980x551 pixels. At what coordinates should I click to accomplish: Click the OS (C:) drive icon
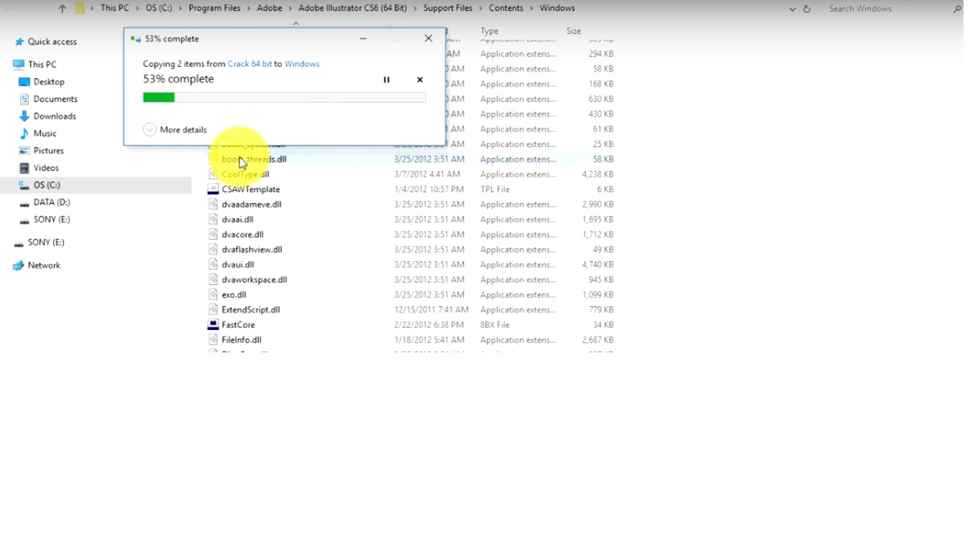point(24,185)
